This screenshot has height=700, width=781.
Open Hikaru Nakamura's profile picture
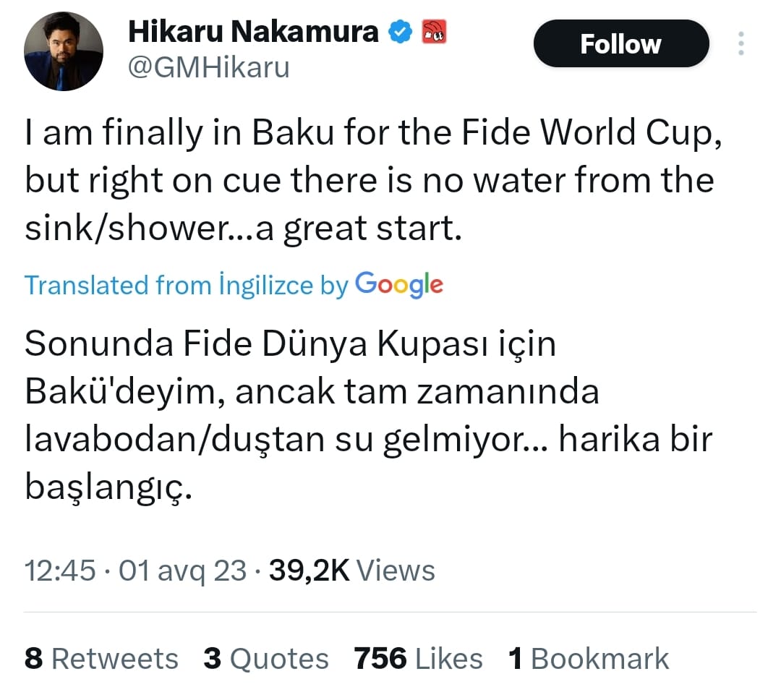click(x=64, y=51)
